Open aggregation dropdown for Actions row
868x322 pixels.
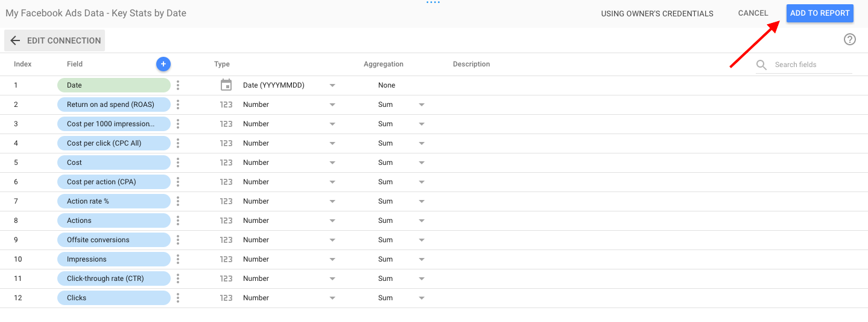(421, 221)
